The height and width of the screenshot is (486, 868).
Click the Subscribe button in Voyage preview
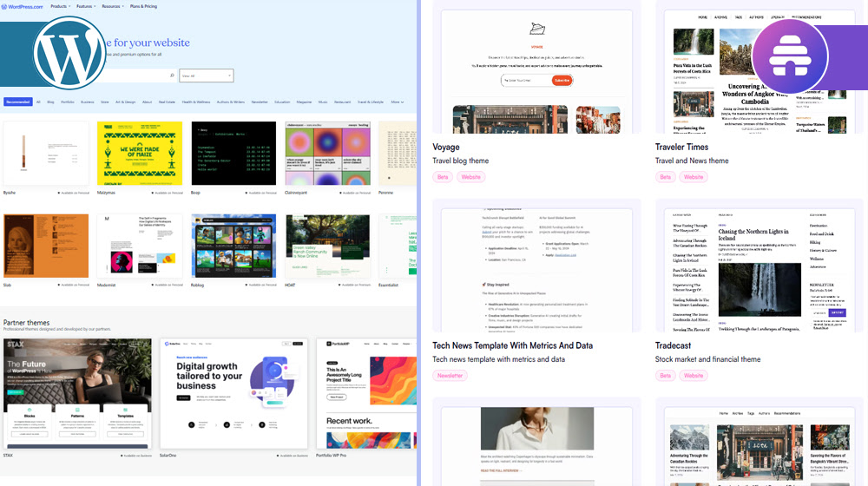click(562, 80)
